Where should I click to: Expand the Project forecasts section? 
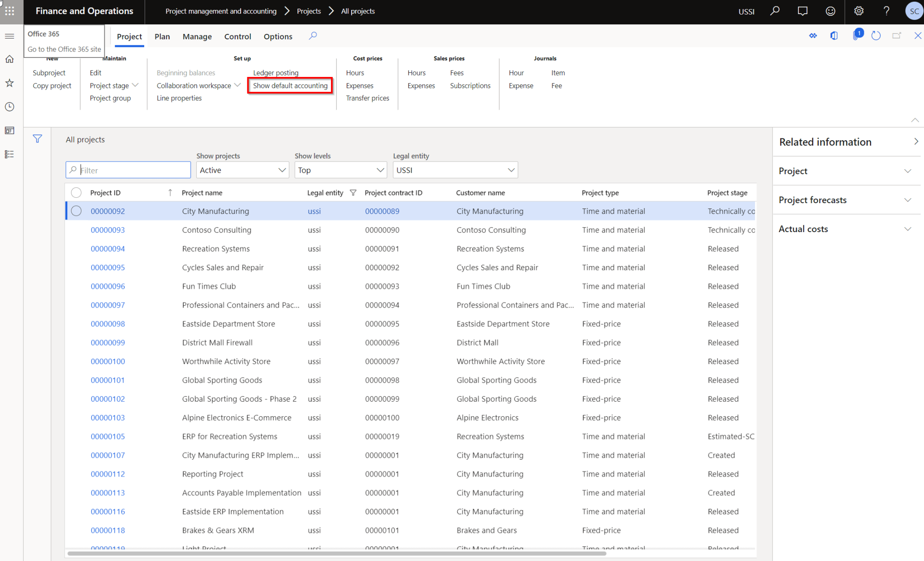click(909, 200)
